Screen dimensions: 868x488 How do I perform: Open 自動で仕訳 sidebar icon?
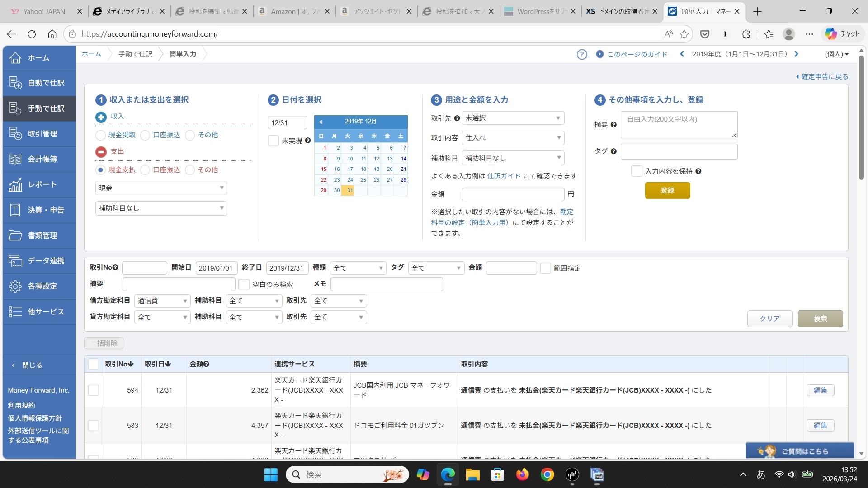[x=15, y=83]
